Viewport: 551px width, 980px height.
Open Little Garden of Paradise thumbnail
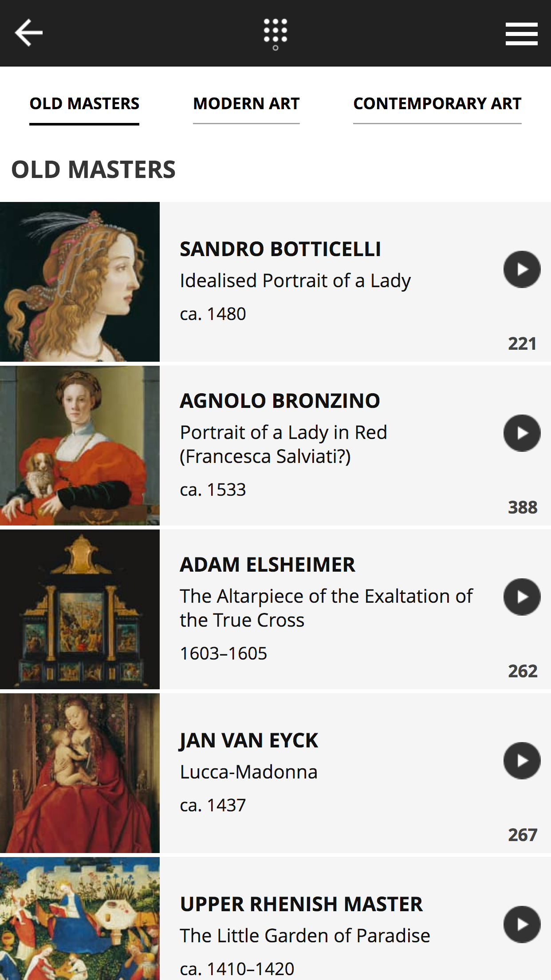pyautogui.click(x=80, y=919)
